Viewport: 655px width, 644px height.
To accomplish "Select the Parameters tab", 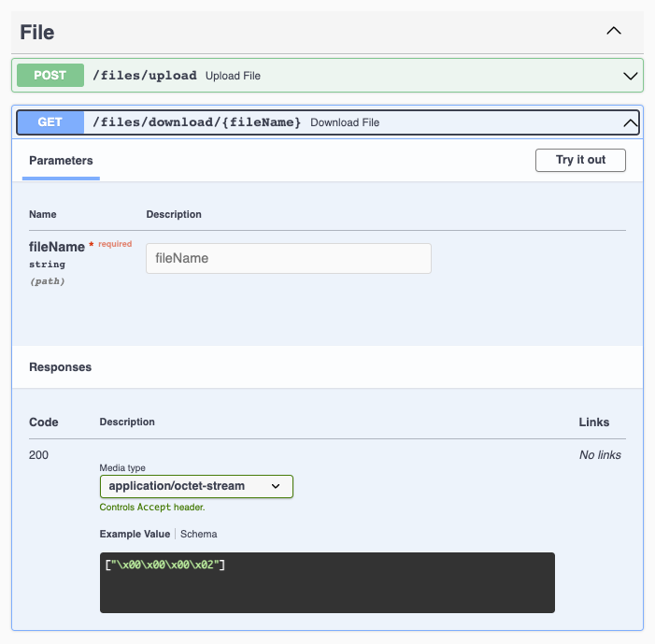I will coord(61,161).
